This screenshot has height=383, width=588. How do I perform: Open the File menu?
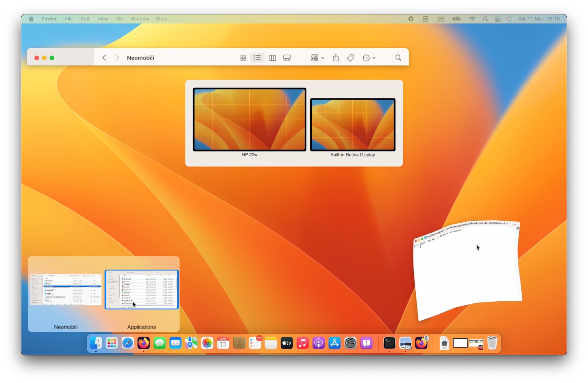[69, 19]
